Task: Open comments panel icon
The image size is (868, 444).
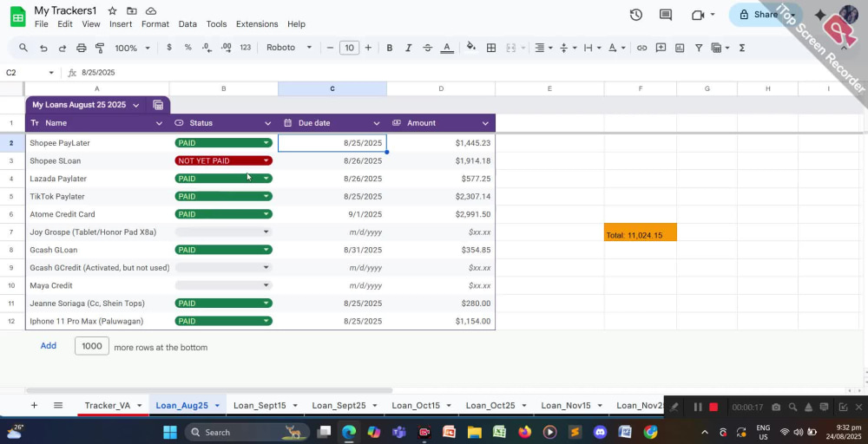Action: coord(666,15)
